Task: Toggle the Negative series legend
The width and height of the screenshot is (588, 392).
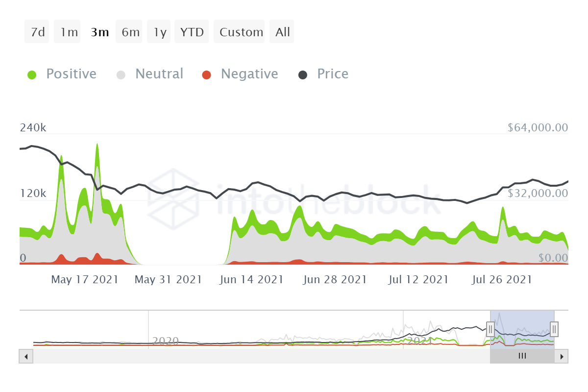Action: (x=249, y=74)
